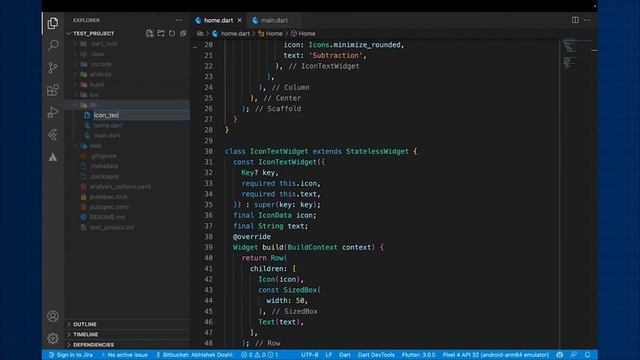Click the New File icon in Explorer
The height and width of the screenshot is (360, 640).
149,33
